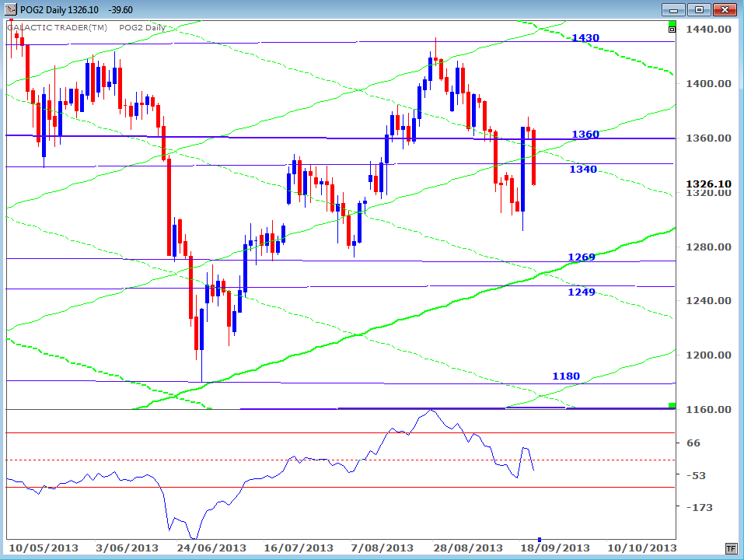Click the 1240.00 price axis value
Image resolution: width=744 pixels, height=560 pixels.
pos(708,300)
